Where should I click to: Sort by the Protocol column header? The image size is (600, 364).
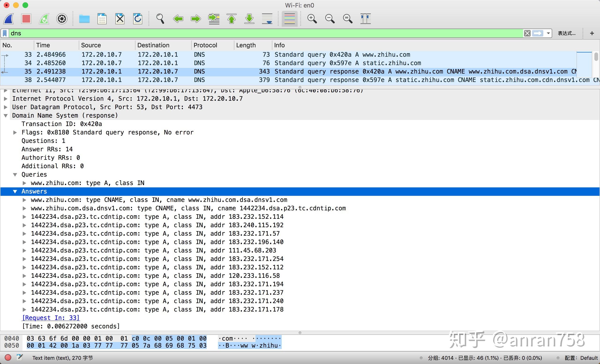coord(213,45)
